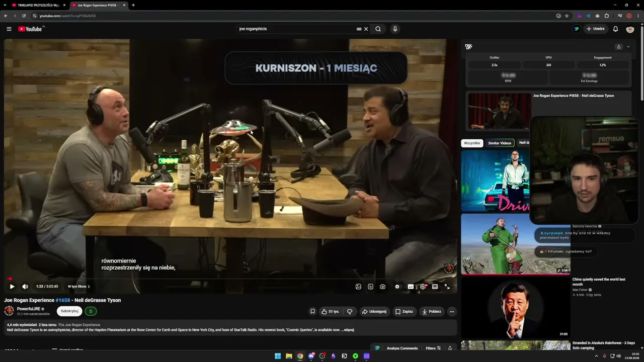
Task: Open the 3:54 green-robed musician video thumbnail
Action: 515,244
